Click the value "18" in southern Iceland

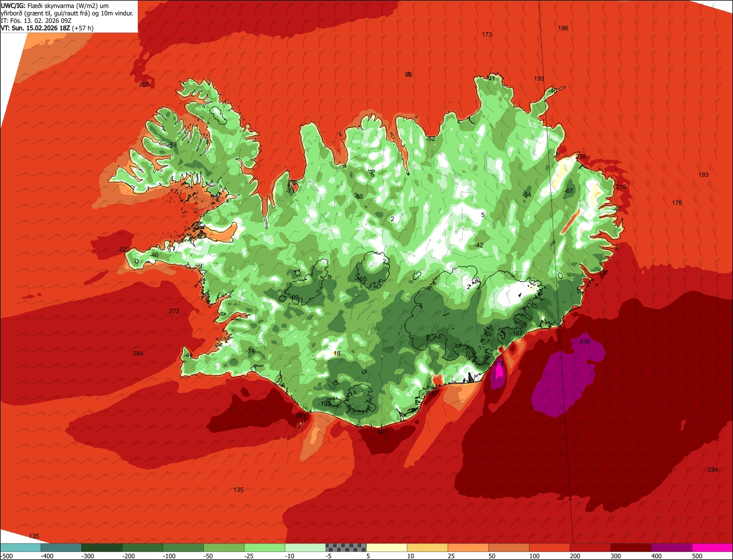coord(337,354)
